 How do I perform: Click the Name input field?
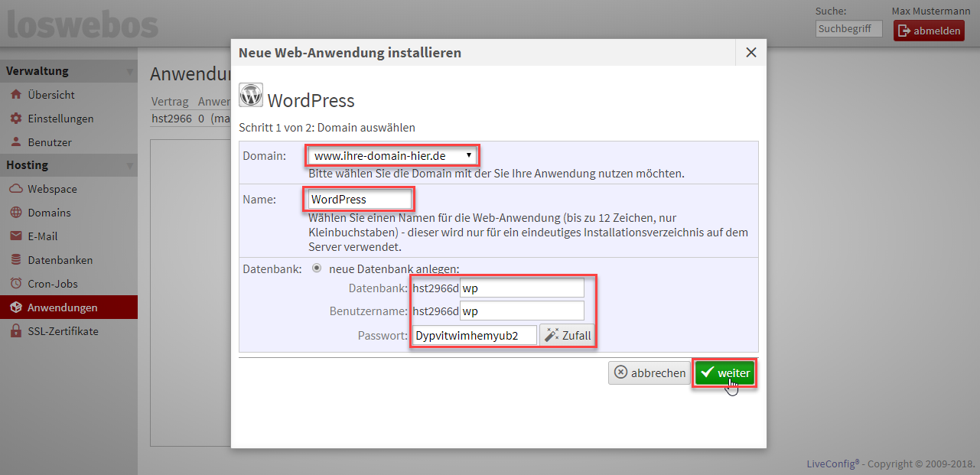click(x=360, y=200)
